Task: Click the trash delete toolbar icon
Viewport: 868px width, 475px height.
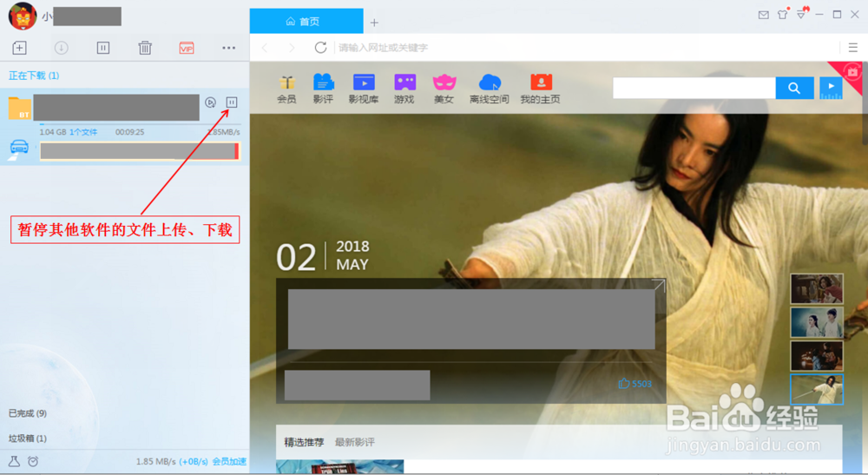Action: point(145,48)
